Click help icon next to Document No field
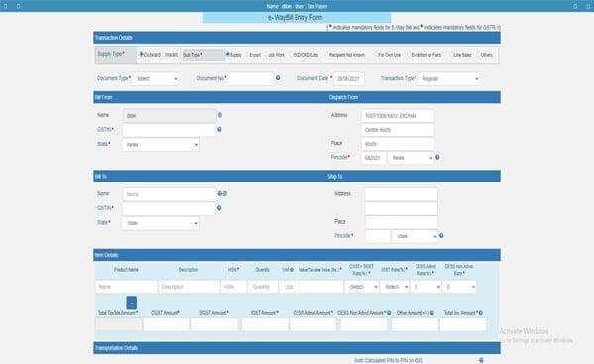 coord(278,78)
